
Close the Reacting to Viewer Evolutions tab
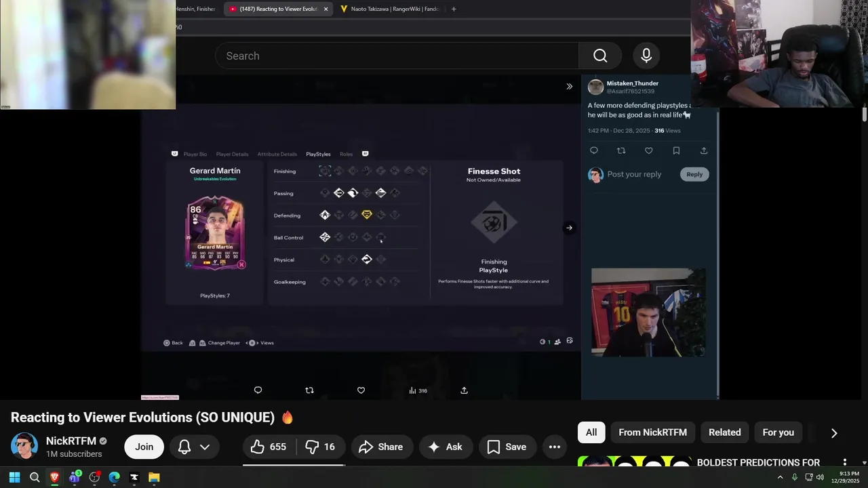tap(325, 9)
